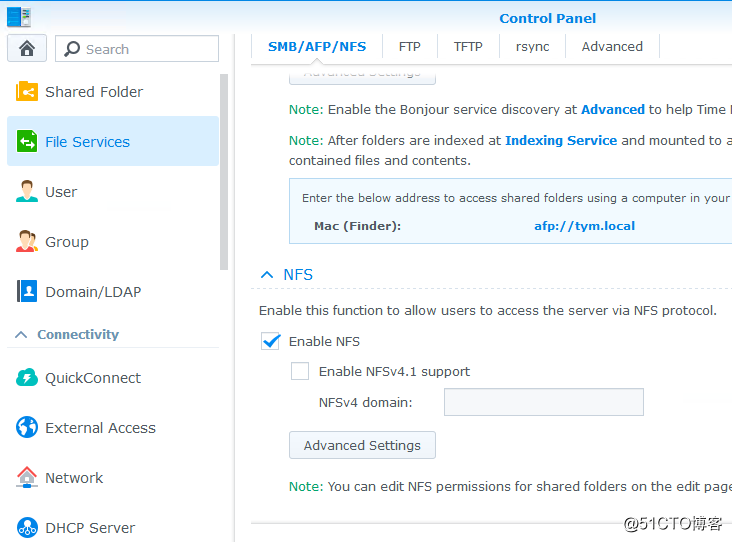This screenshot has height=542, width=732.
Task: Click the Search input field
Action: tap(137, 49)
